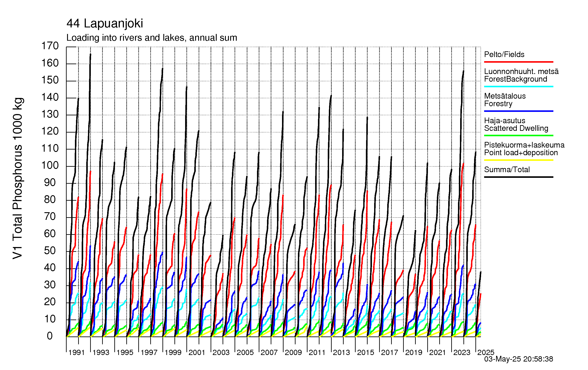Click x-axis year label 2007
Image resolution: width=588 pixels, height=370 pixels.
point(269,352)
